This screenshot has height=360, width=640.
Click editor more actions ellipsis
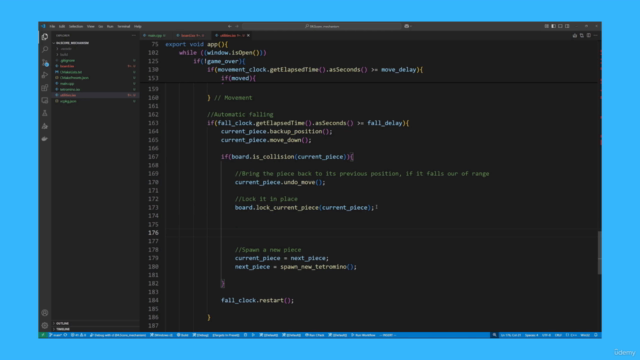[x=596, y=36]
